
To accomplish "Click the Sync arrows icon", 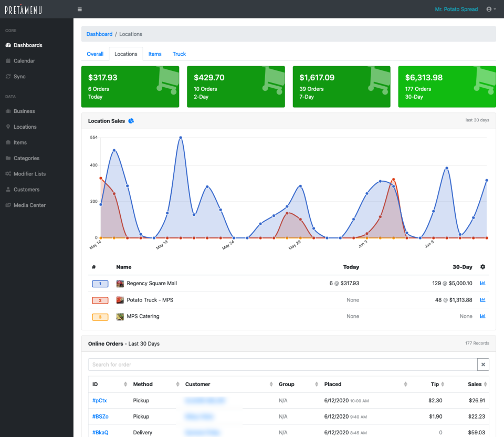I will click(8, 77).
